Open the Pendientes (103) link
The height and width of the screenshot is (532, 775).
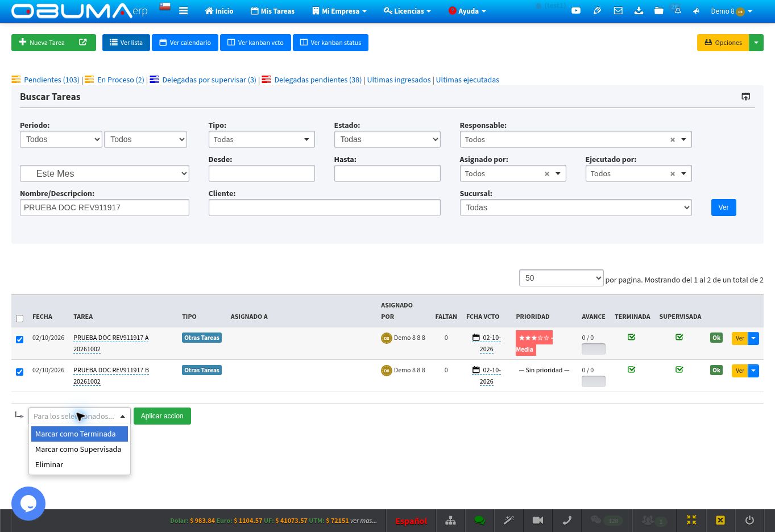[x=52, y=80]
